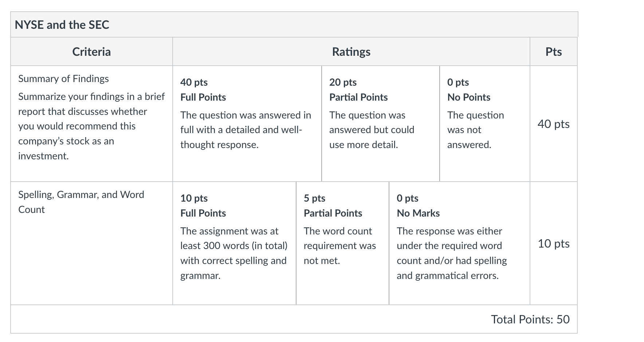The width and height of the screenshot is (644, 342).
Task: Click the spelling and grammatical errors description
Action: [452, 253]
